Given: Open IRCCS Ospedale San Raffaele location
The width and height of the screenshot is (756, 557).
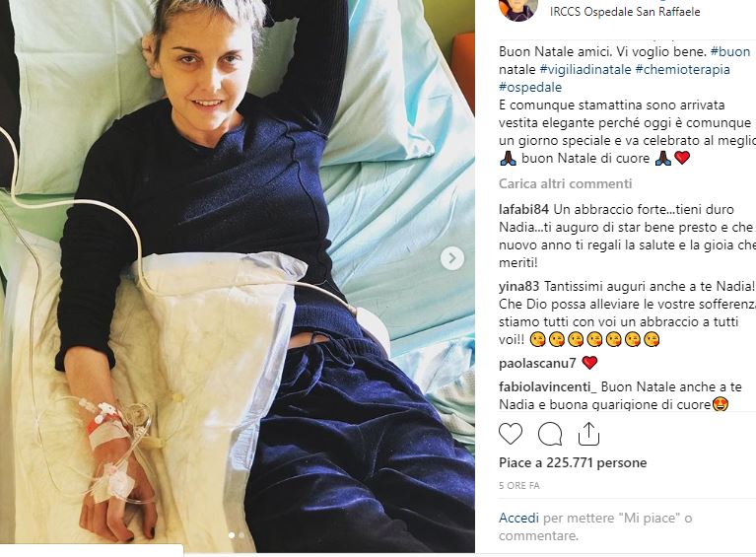Looking at the screenshot, I should click(x=625, y=12).
